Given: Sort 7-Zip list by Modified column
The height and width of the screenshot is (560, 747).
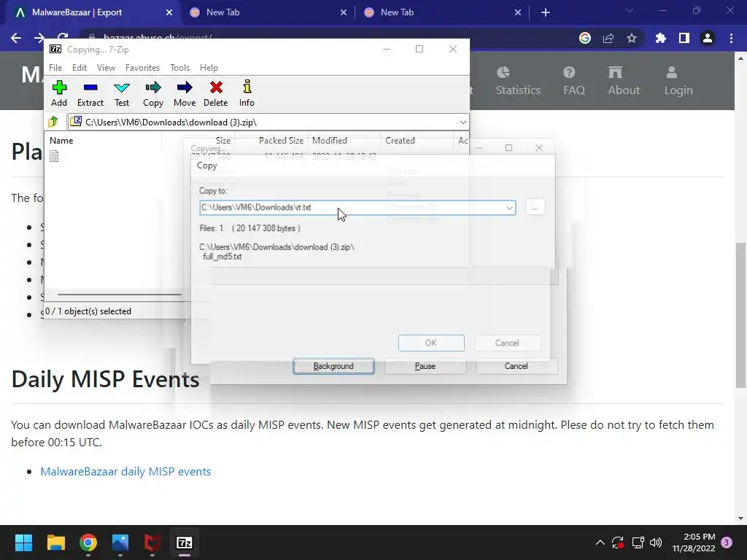Looking at the screenshot, I should 330,141.
